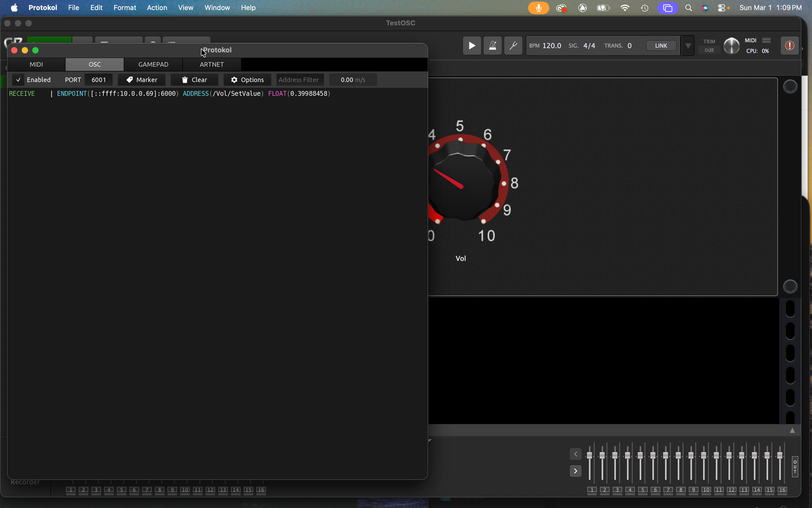Screen dimensions: 812x508
Task: Clear the OSC log
Action: [x=194, y=80]
